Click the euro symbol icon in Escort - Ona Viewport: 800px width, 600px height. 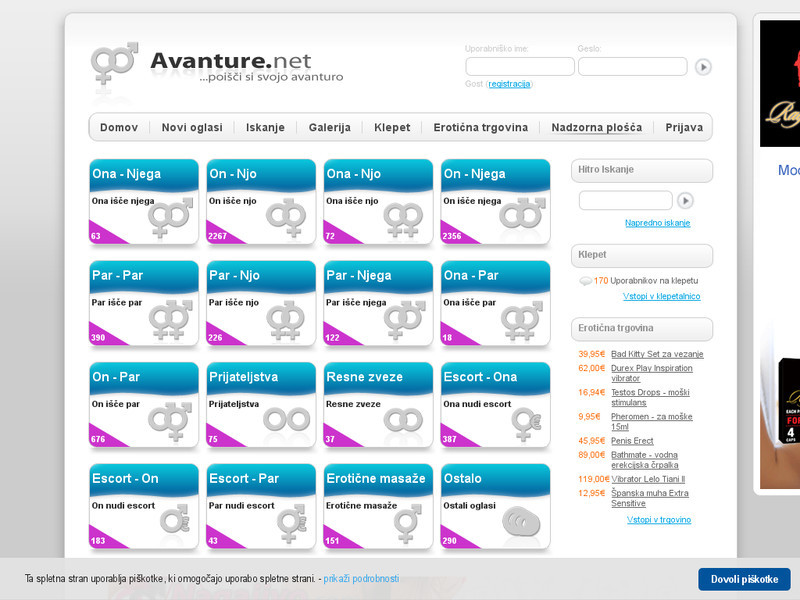pyautogui.click(x=521, y=420)
